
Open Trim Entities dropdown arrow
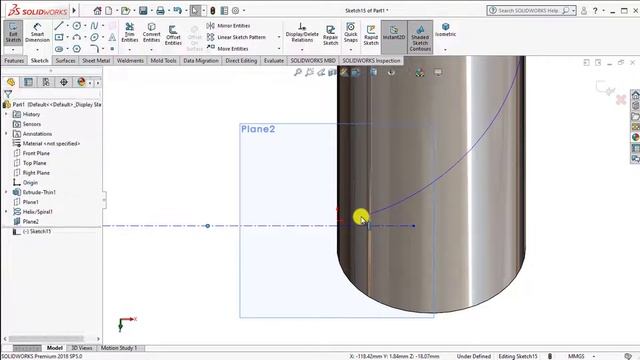point(129,50)
